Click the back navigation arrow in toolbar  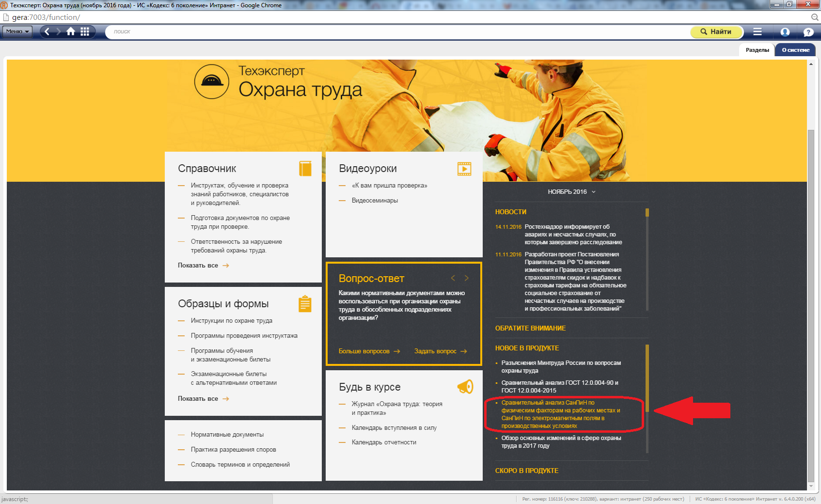(x=47, y=31)
